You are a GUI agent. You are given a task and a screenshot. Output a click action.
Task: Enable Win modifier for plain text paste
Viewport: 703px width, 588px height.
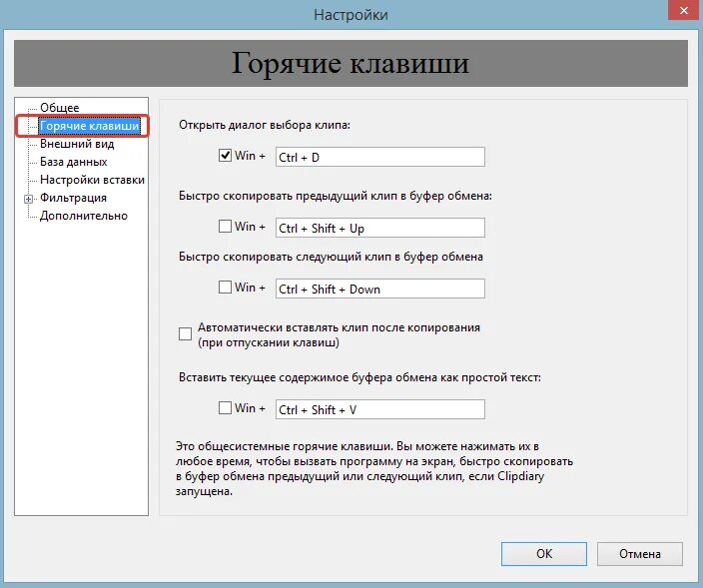coord(225,408)
